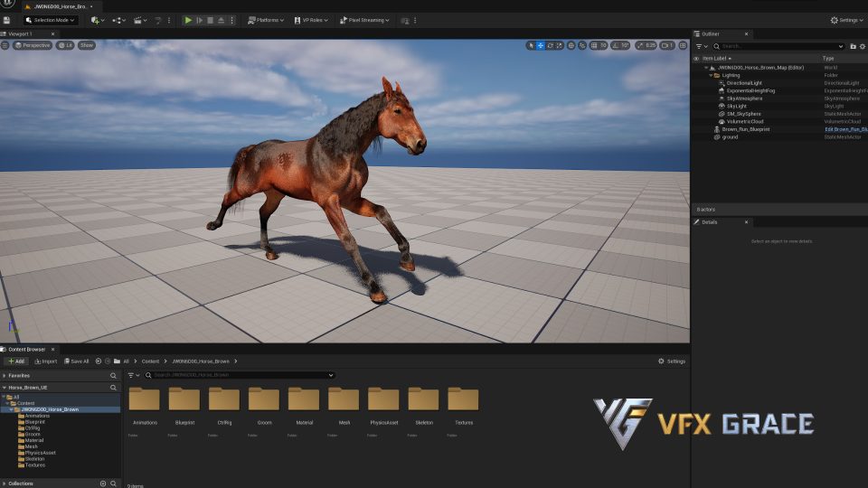Toggle surface snapping in viewport
The width and height of the screenshot is (868, 488).
pos(582,45)
